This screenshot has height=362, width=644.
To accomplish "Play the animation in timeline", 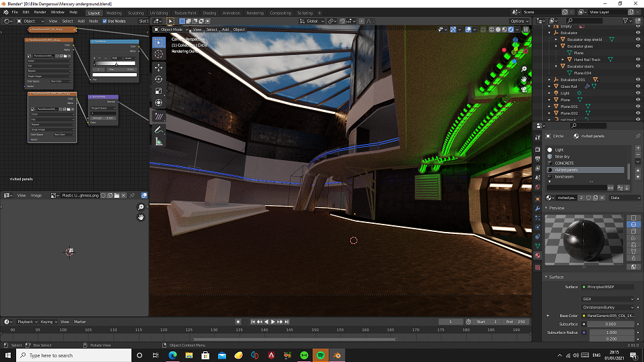I will [x=273, y=322].
